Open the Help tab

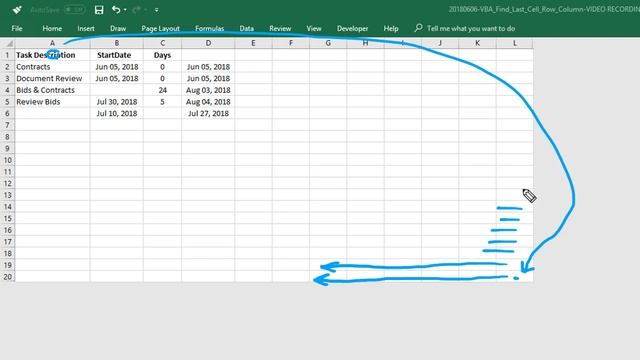click(x=391, y=28)
